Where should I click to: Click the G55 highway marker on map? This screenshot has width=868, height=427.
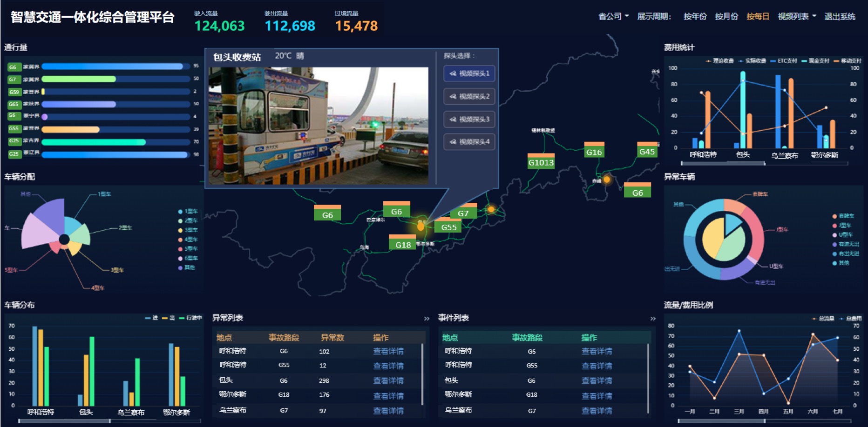click(448, 227)
